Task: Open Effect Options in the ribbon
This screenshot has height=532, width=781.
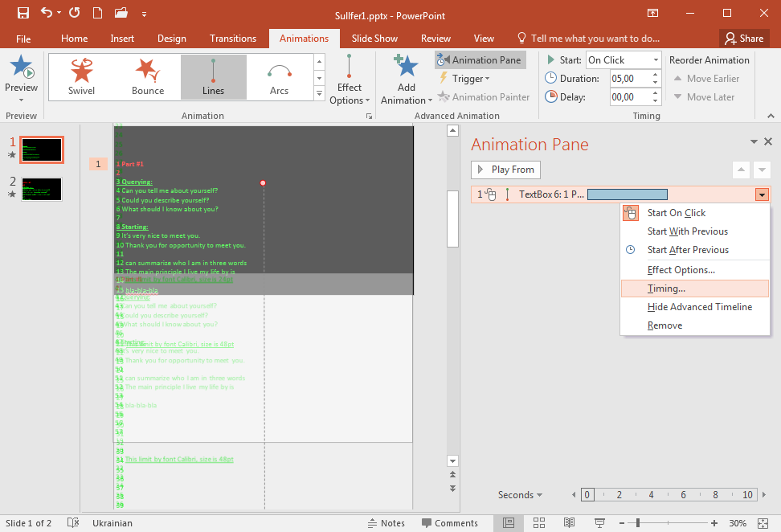Action: point(350,80)
